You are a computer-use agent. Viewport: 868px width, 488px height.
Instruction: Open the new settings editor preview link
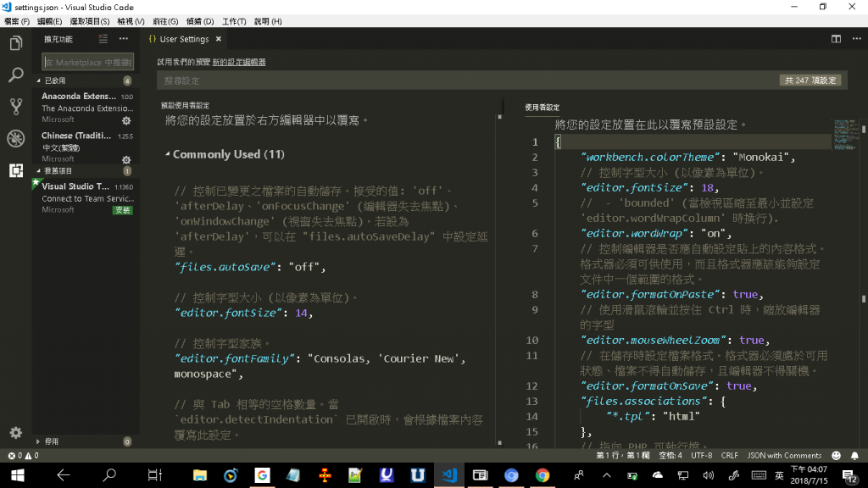(239, 62)
